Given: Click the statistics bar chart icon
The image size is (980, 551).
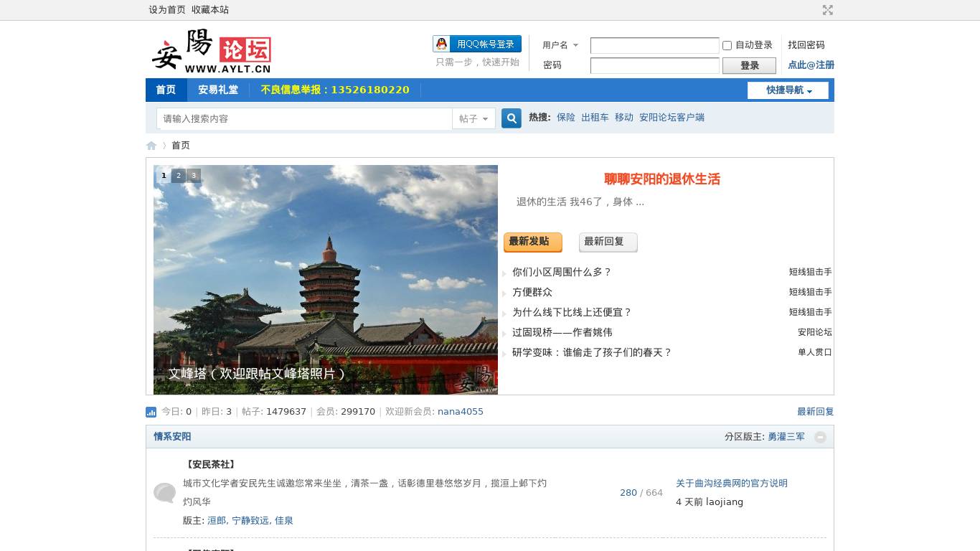Looking at the screenshot, I should click(151, 412).
